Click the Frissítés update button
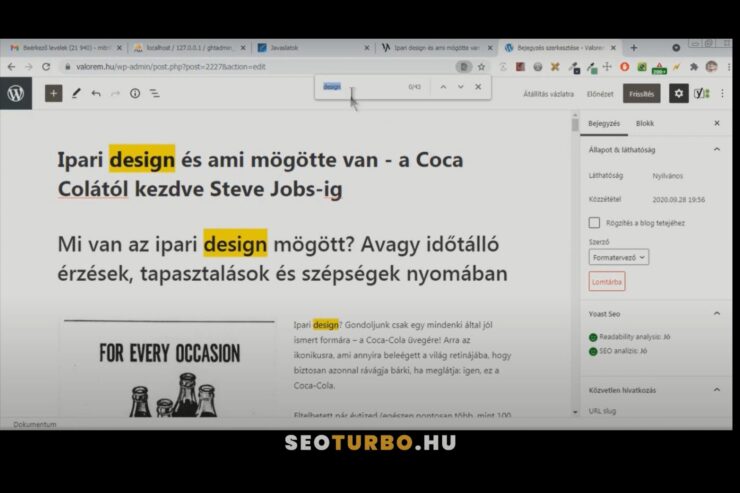 click(641, 94)
